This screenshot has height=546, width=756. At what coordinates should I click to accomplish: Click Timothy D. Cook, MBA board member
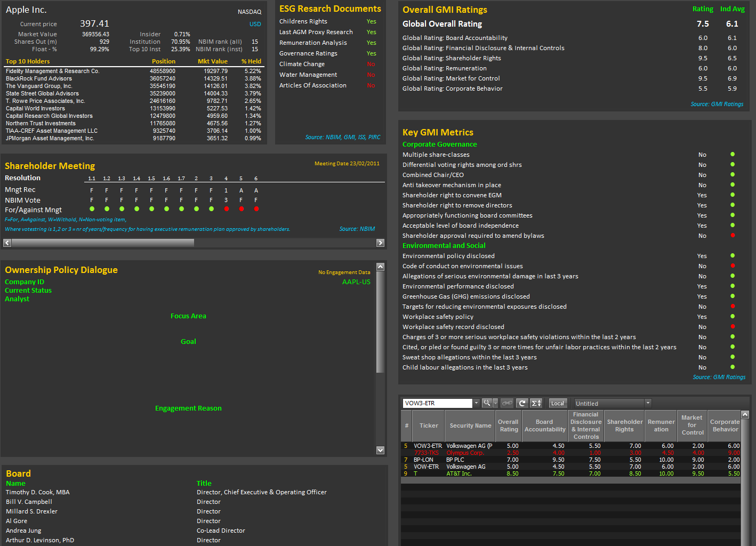tap(38, 492)
